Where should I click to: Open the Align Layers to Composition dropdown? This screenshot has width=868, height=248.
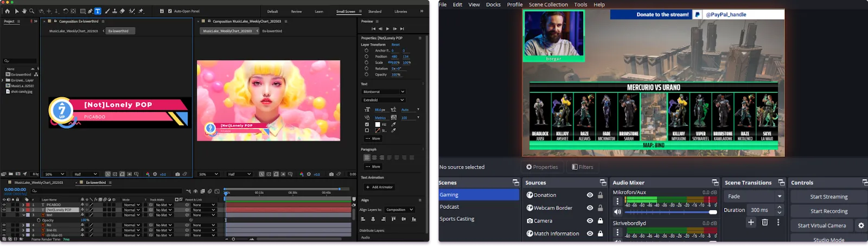400,209
